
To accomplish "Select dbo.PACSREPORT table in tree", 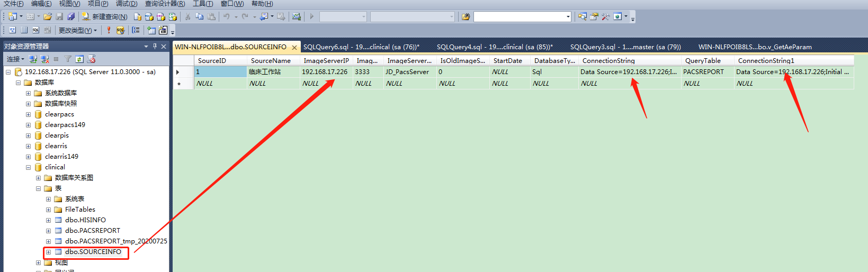I will (92, 231).
